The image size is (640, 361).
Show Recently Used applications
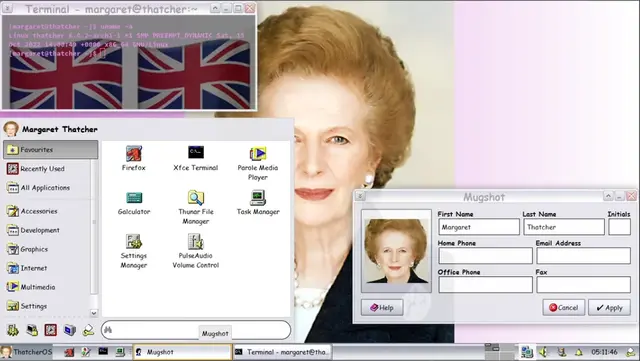[48, 169]
